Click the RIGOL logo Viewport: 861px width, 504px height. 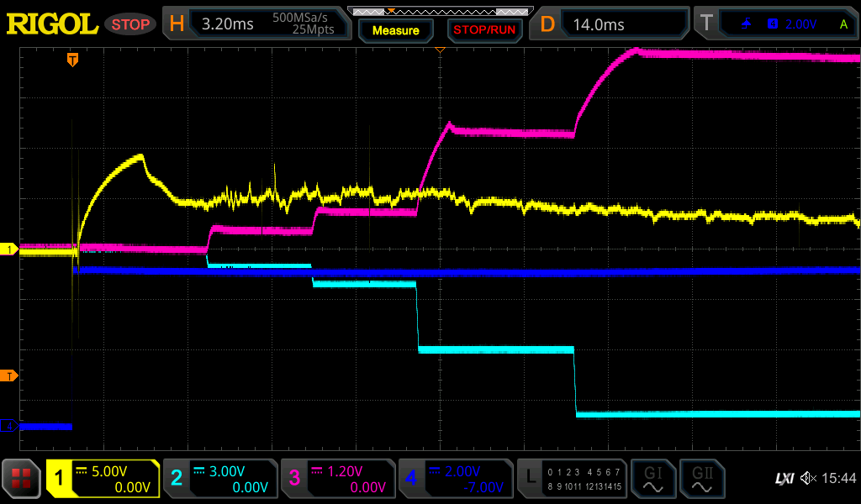52,24
